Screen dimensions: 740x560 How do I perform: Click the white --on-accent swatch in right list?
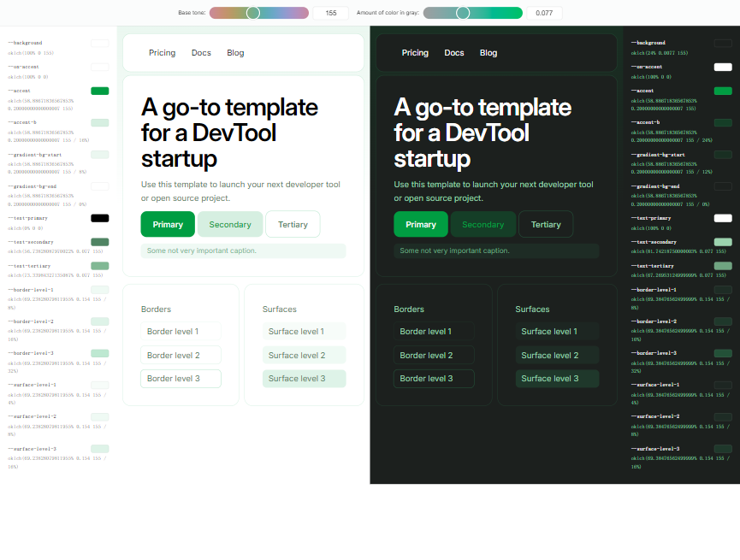tap(723, 67)
